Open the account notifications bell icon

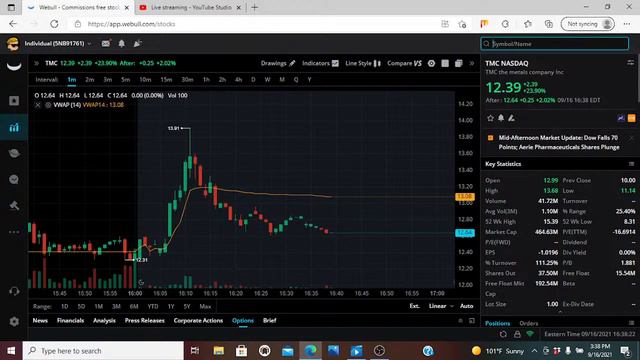[122, 43]
